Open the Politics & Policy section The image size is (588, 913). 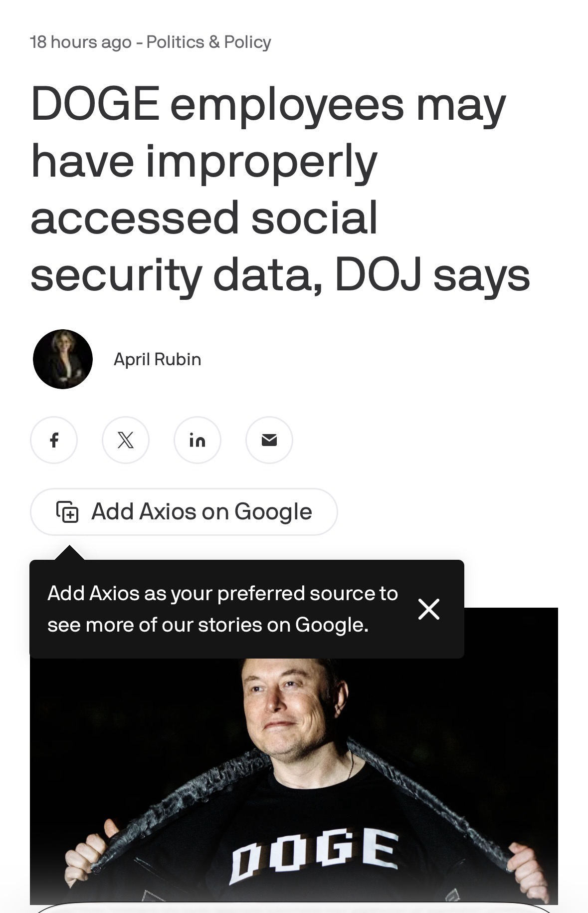click(x=208, y=42)
